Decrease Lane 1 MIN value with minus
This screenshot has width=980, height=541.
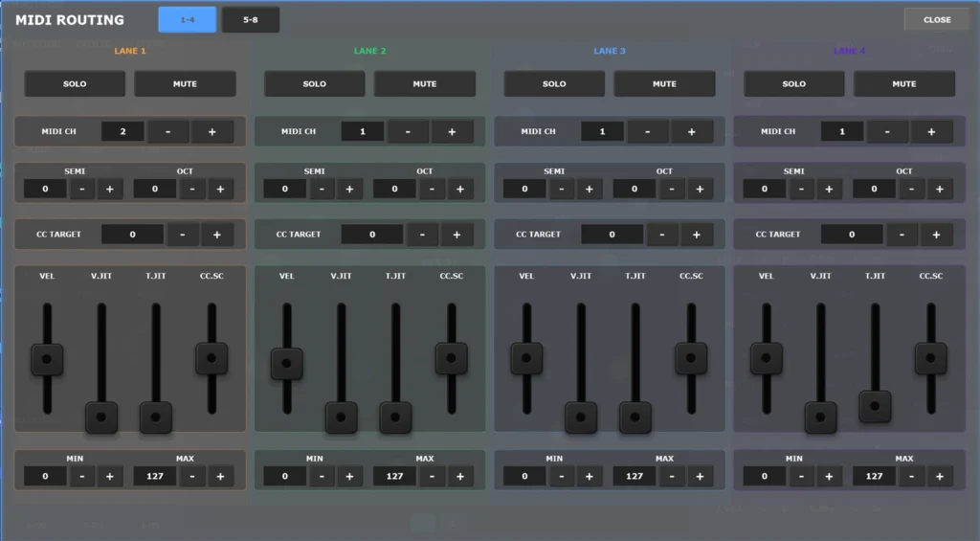tap(82, 477)
